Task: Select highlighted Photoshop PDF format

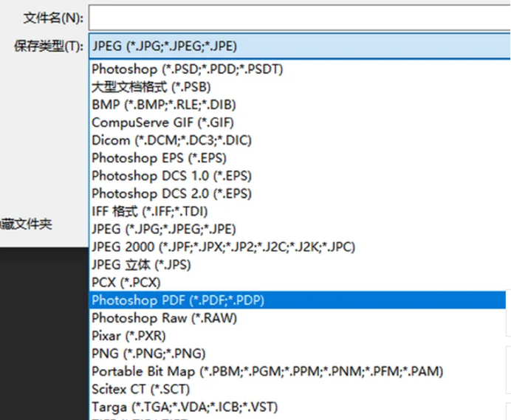Action: (178, 300)
